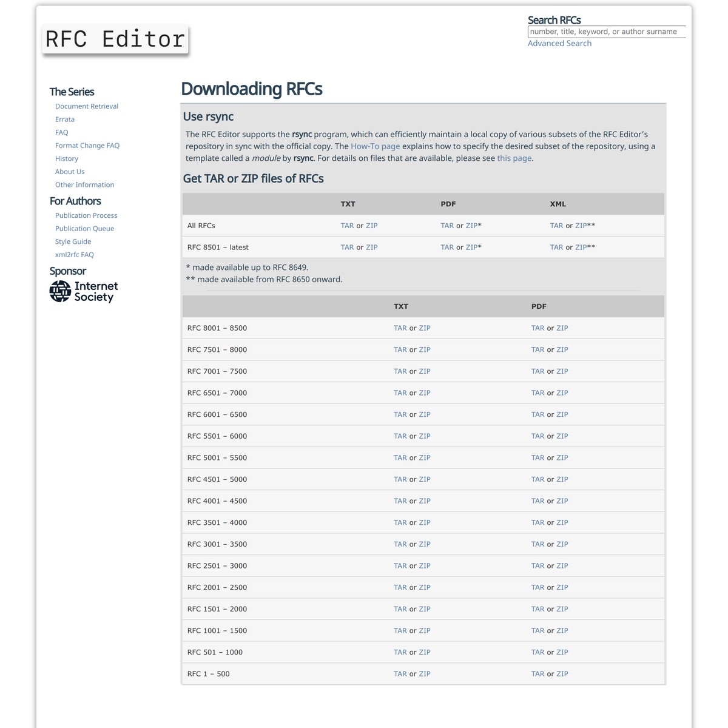Visit the Publication Process page

pyautogui.click(x=86, y=215)
